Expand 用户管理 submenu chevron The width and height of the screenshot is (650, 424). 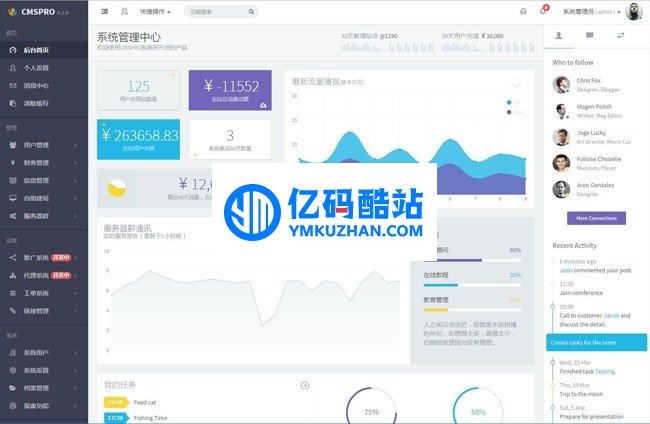75,145
